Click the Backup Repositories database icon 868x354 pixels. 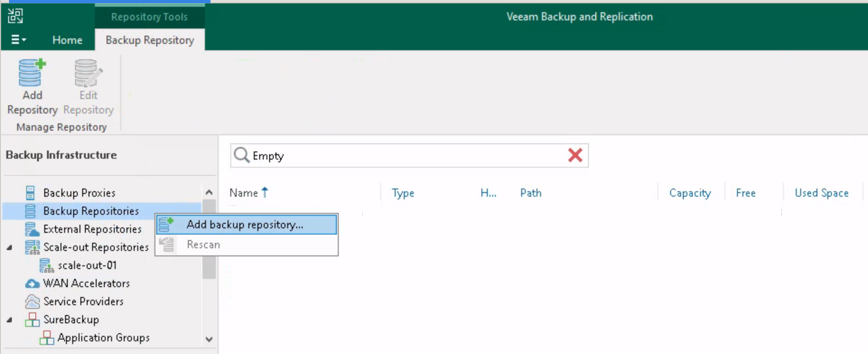coord(30,211)
